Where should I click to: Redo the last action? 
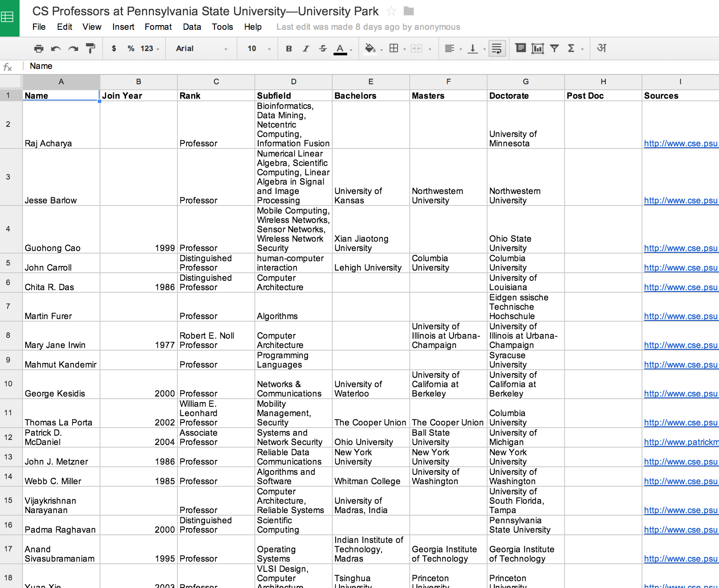click(x=73, y=49)
